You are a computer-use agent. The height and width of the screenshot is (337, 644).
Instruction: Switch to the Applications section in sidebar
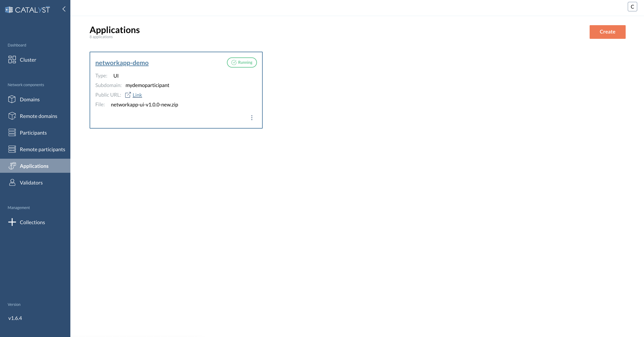click(34, 166)
